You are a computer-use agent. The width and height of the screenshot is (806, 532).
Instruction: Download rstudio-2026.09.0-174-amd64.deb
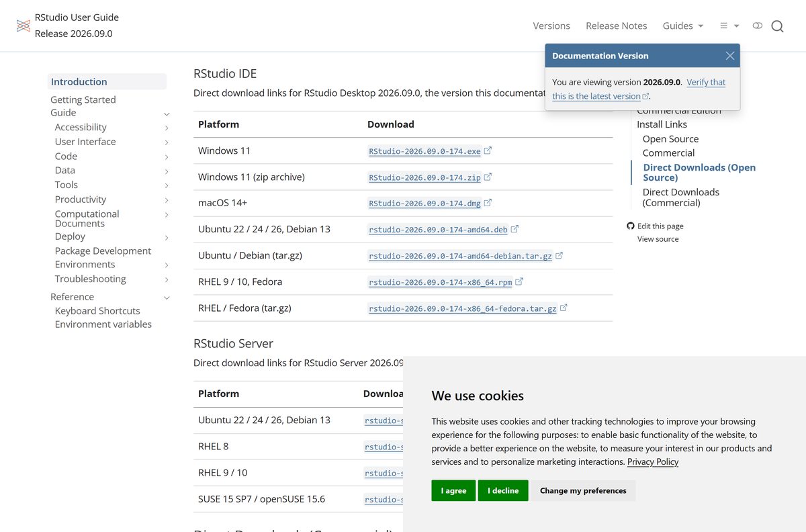438,230
